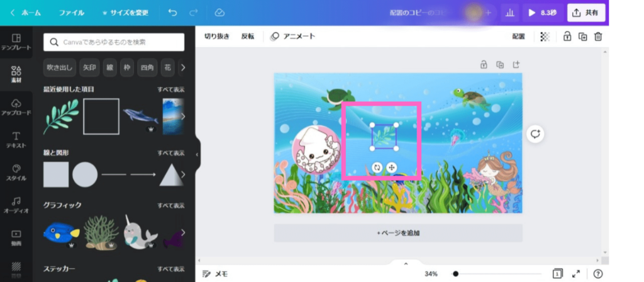This screenshot has height=282, width=644.
Task: Insert the square shape
Action: tap(56, 174)
